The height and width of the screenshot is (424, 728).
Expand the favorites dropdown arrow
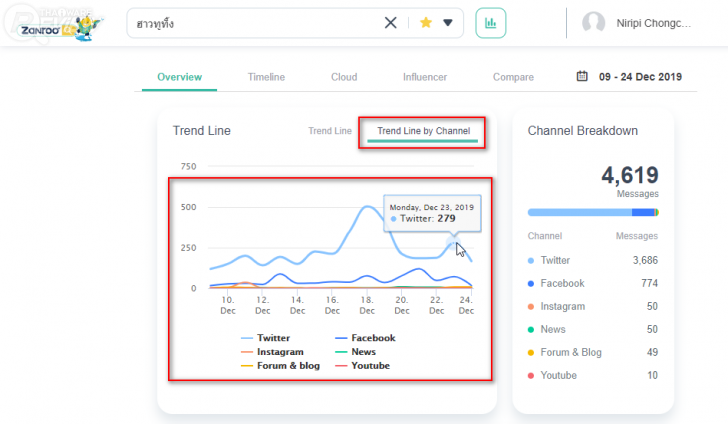448,23
